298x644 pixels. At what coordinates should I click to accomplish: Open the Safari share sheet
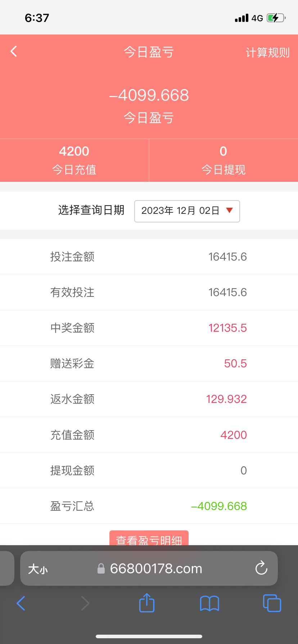(146, 603)
